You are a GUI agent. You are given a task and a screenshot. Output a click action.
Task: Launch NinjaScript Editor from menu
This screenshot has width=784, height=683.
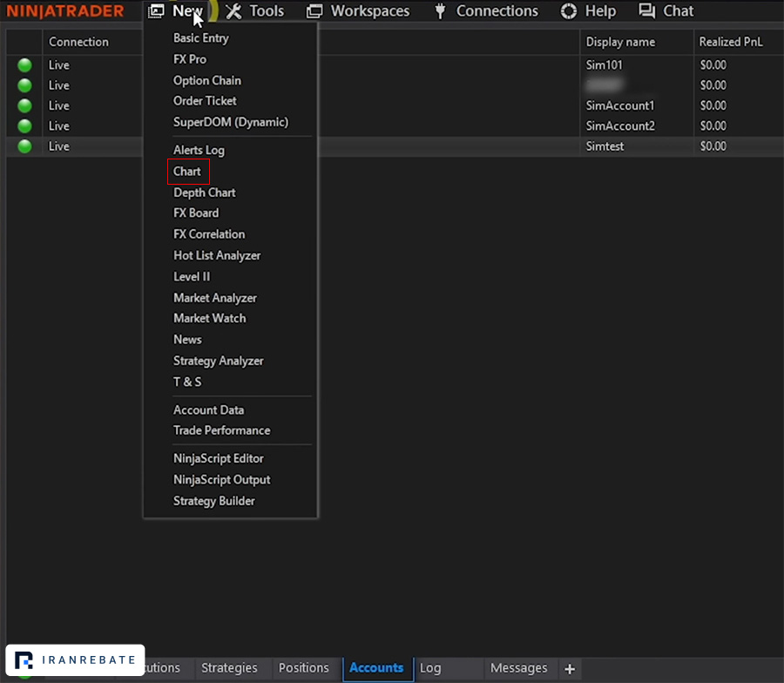point(218,458)
